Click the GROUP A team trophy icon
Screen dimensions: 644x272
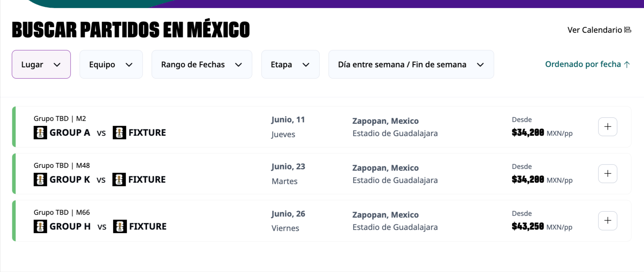click(x=40, y=133)
